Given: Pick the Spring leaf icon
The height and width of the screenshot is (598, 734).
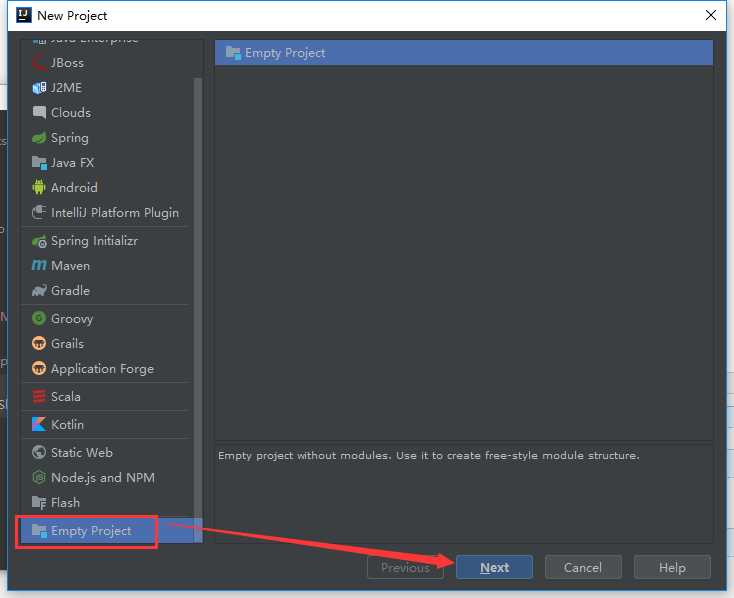Looking at the screenshot, I should click(39, 138).
